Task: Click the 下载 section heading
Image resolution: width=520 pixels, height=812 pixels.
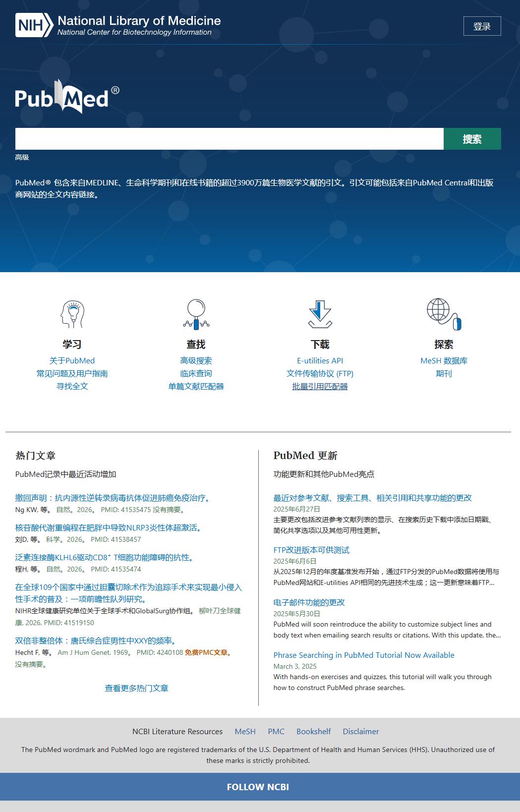Action: [320, 344]
